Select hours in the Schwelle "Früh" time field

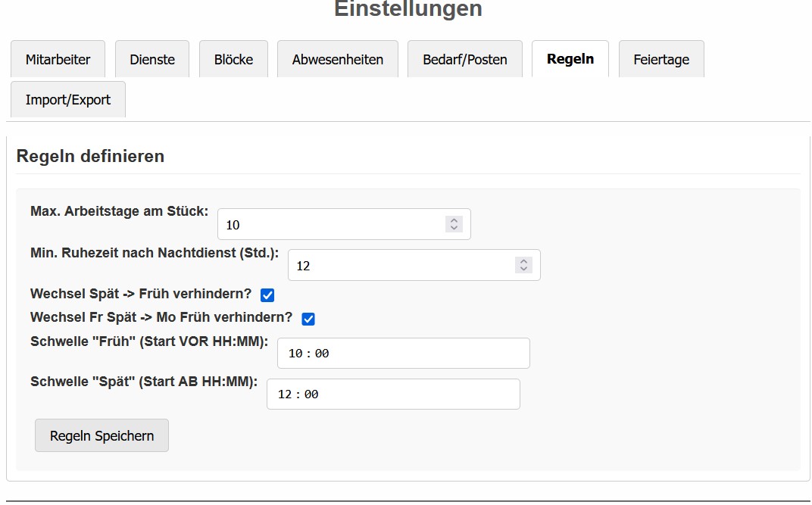(x=295, y=354)
